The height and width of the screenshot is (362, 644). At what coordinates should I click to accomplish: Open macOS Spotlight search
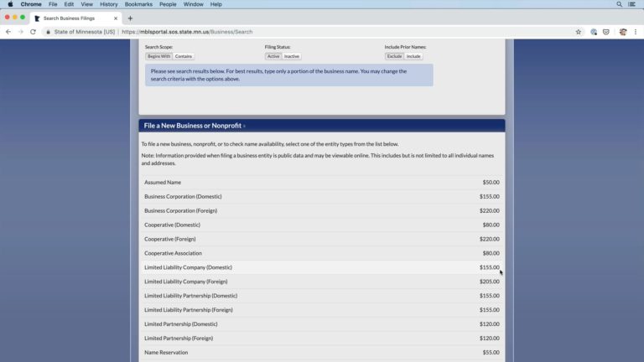pyautogui.click(x=620, y=4)
